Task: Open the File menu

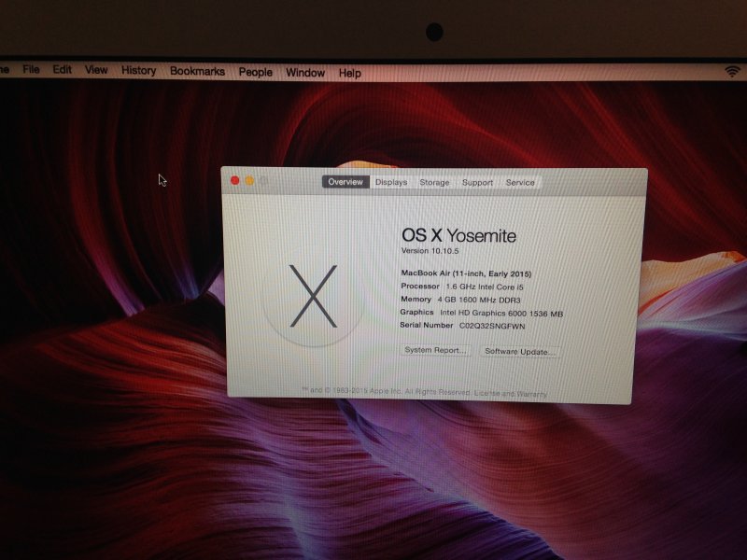Action: pyautogui.click(x=31, y=70)
